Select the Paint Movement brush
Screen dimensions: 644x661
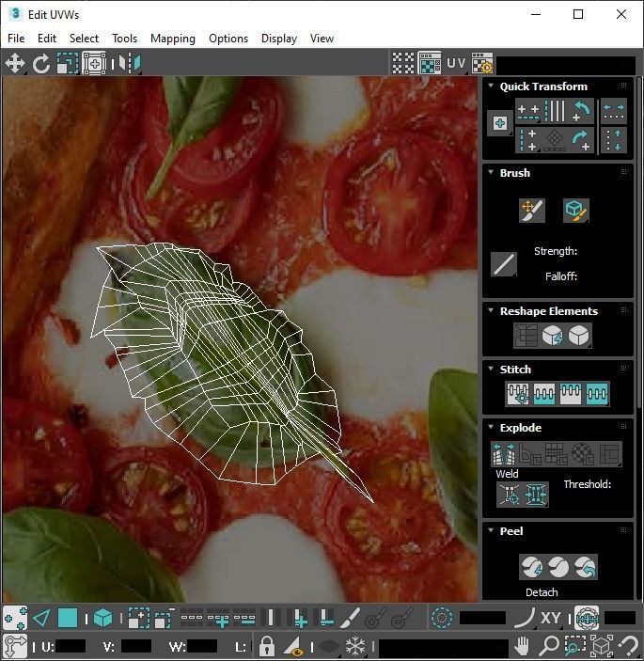pos(531,211)
